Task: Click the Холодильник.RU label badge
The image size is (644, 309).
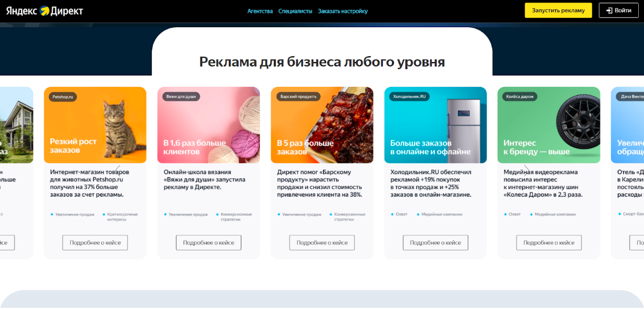Action: click(x=409, y=97)
